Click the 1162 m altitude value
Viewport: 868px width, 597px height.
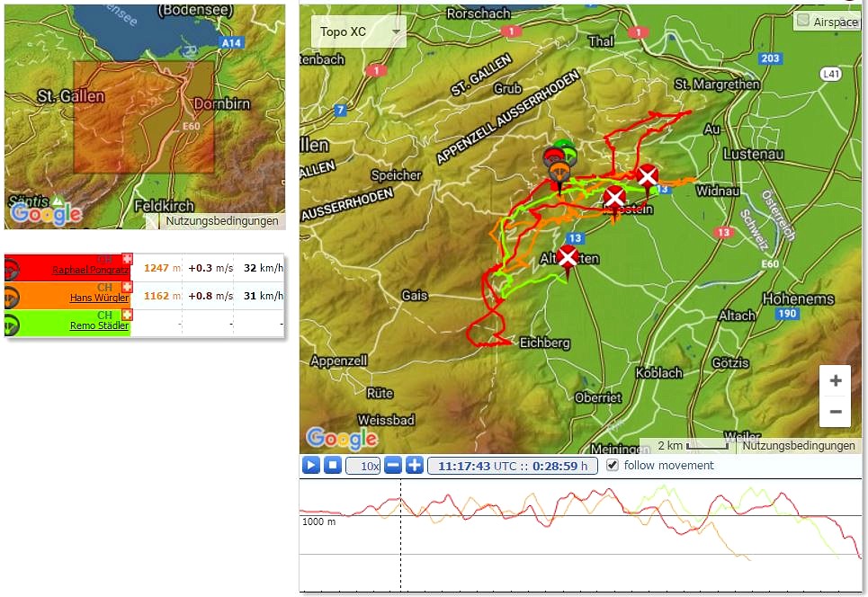[x=163, y=296]
